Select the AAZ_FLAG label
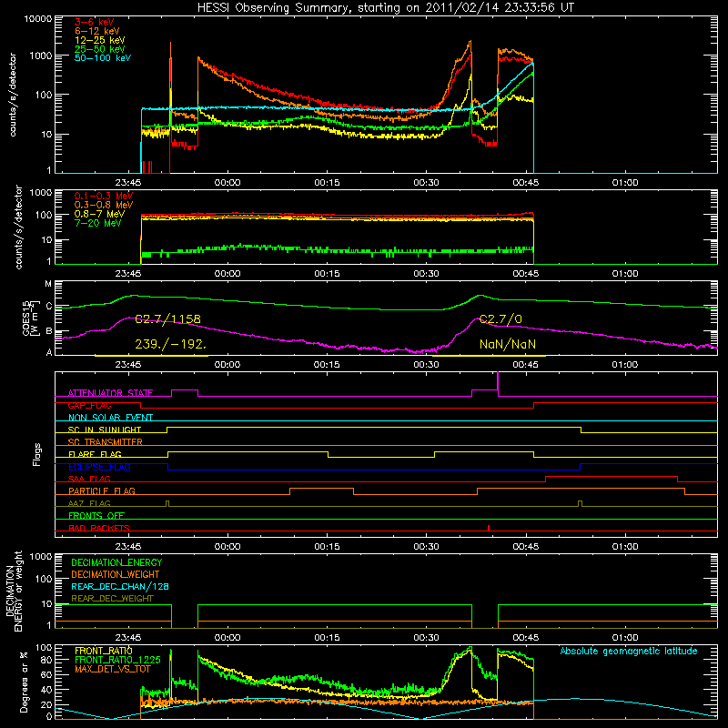The height and width of the screenshot is (728, 728). tap(89, 503)
